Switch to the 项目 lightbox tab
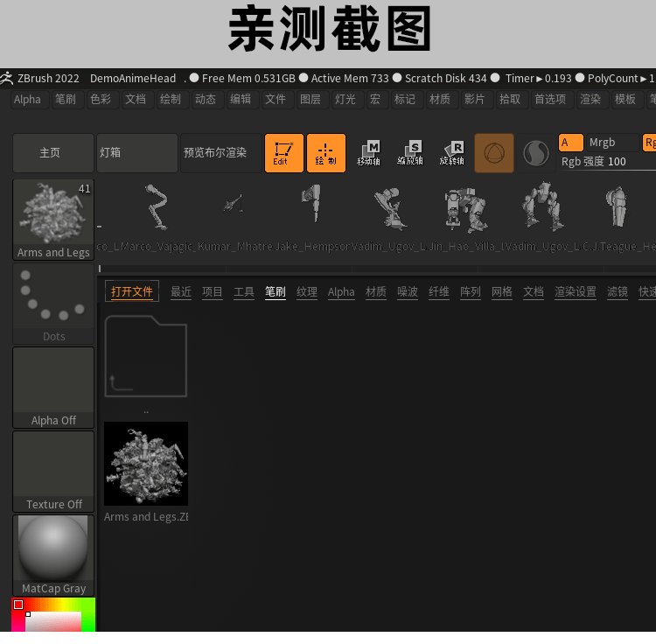The image size is (656, 644). coord(213,291)
